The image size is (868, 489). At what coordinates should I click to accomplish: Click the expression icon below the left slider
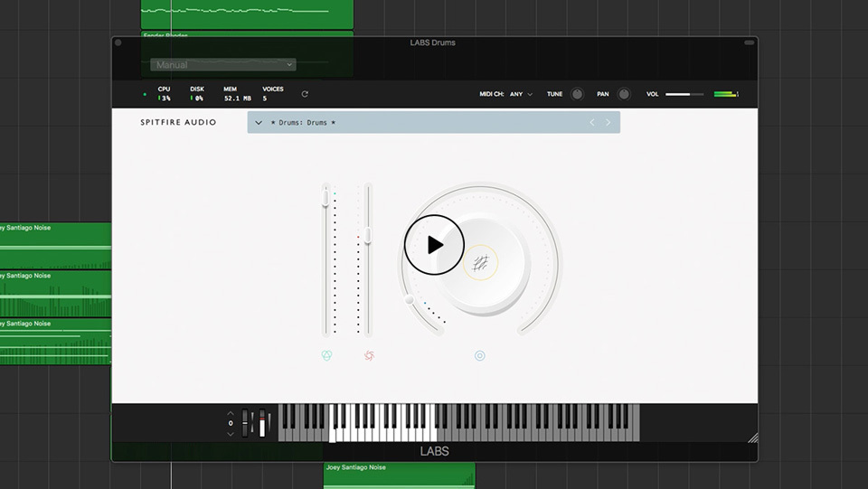tap(326, 356)
